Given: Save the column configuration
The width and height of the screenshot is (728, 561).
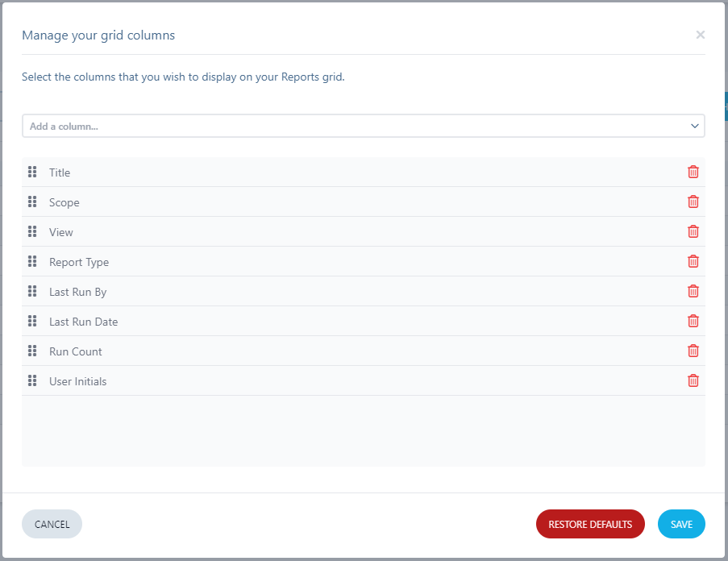Looking at the screenshot, I should [x=681, y=524].
